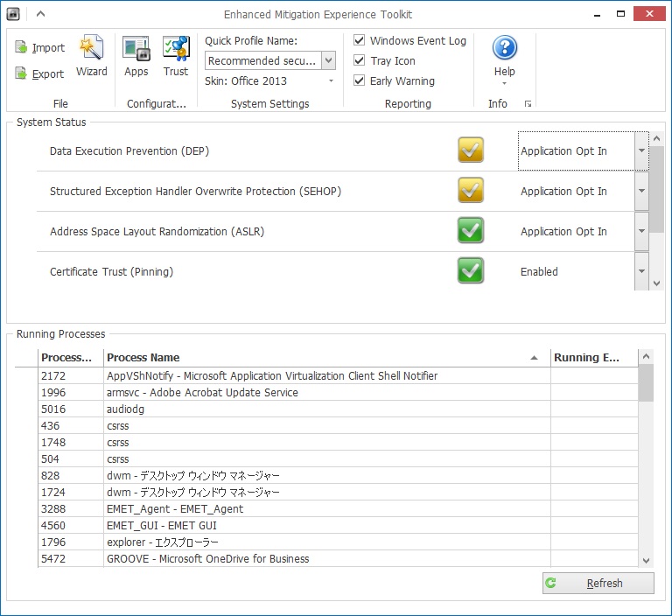Click the Import file icon
This screenshot has height=616, width=672.
pos(21,47)
